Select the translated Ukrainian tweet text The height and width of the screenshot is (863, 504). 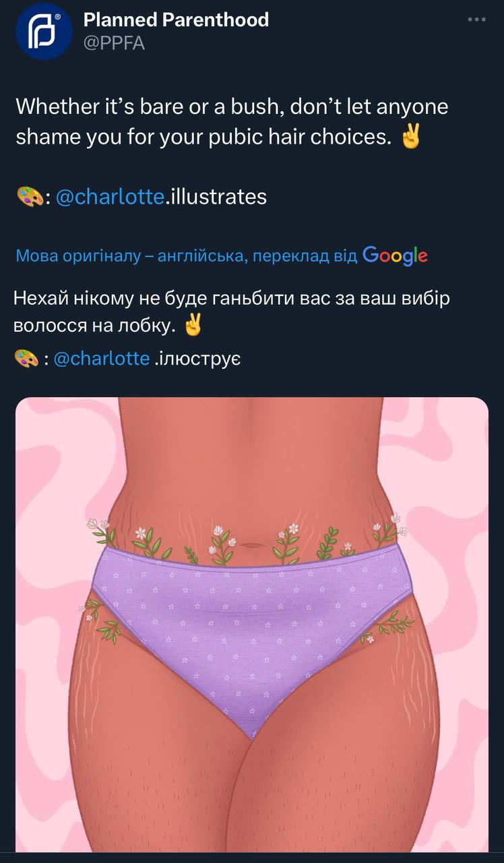pos(232,311)
